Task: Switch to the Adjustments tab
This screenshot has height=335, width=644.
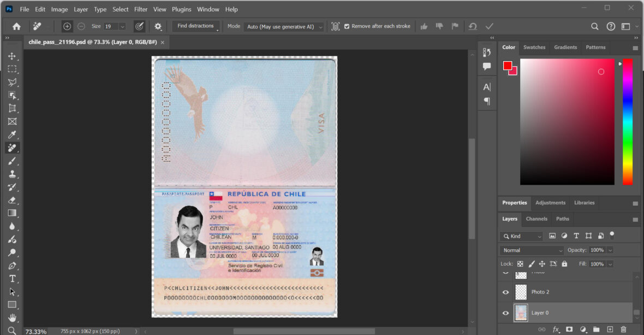Action: 550,203
